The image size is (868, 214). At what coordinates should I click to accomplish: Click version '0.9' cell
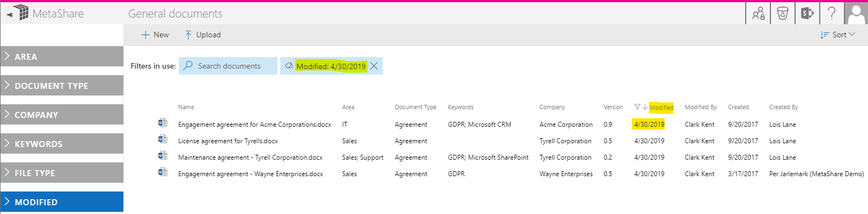pyautogui.click(x=608, y=125)
